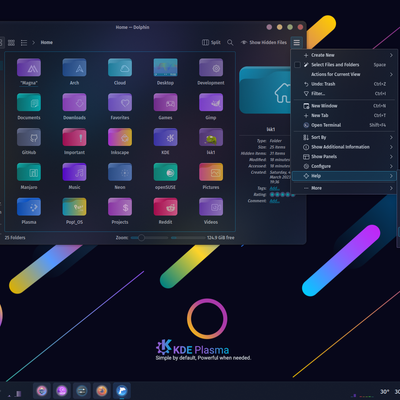The width and height of the screenshot is (400, 400).
Task: Click the large home folder preview
Action: click(x=264, y=90)
